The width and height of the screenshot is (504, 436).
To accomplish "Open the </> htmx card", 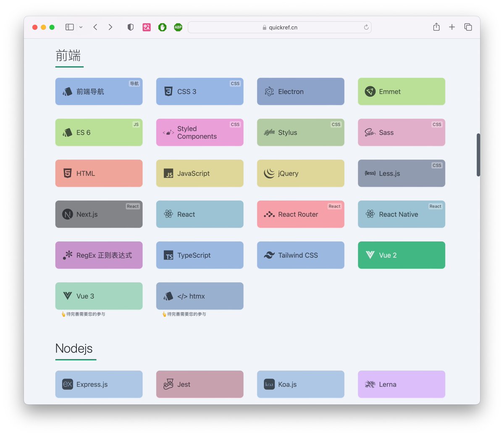I will [x=199, y=296].
